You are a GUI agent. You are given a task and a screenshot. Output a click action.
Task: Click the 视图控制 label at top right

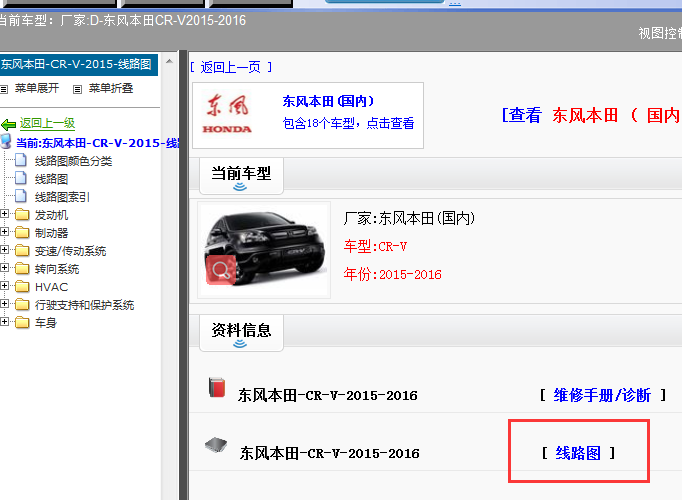coord(660,33)
